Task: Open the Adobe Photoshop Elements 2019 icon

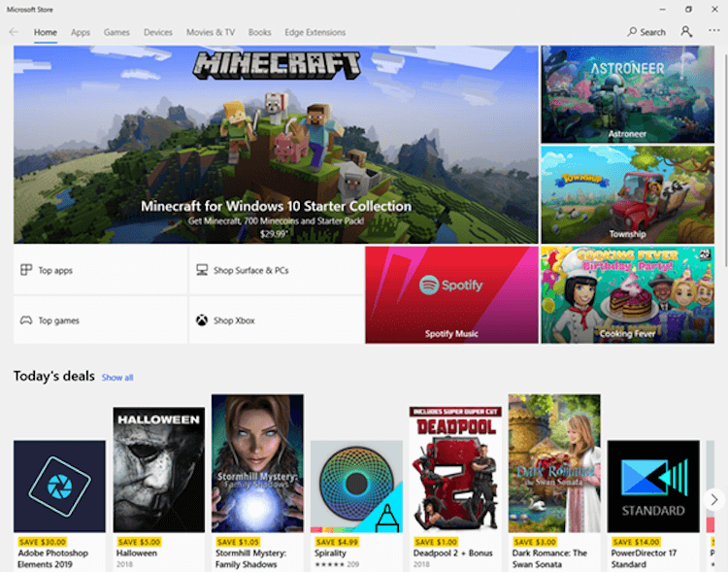Action: [x=59, y=486]
